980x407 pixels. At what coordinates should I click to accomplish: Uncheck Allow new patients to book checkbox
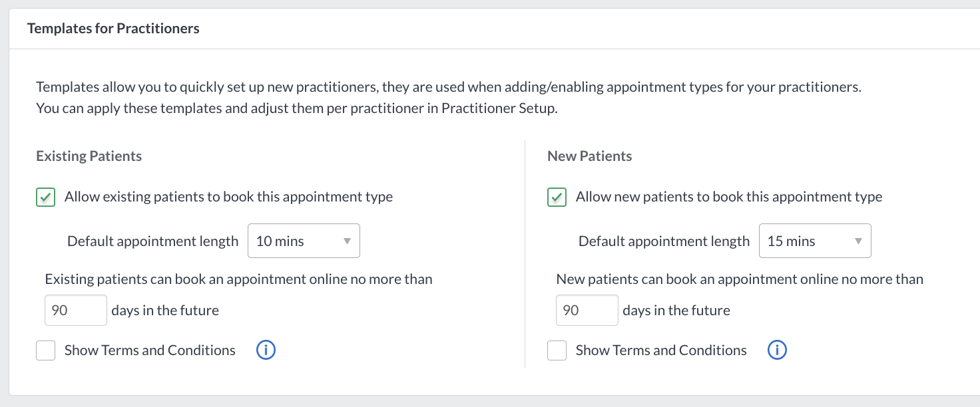pyautogui.click(x=557, y=198)
